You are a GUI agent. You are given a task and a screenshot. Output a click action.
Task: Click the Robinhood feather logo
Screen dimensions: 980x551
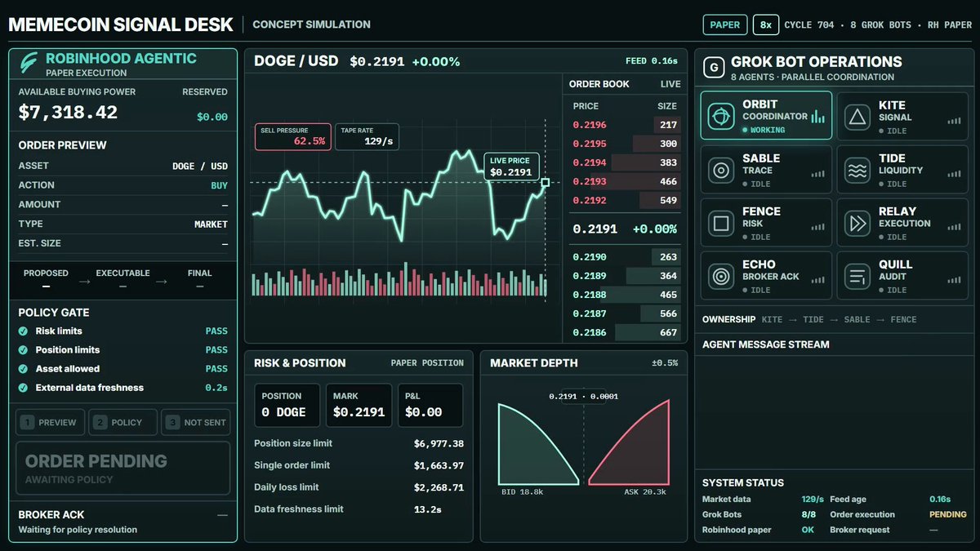(x=30, y=64)
